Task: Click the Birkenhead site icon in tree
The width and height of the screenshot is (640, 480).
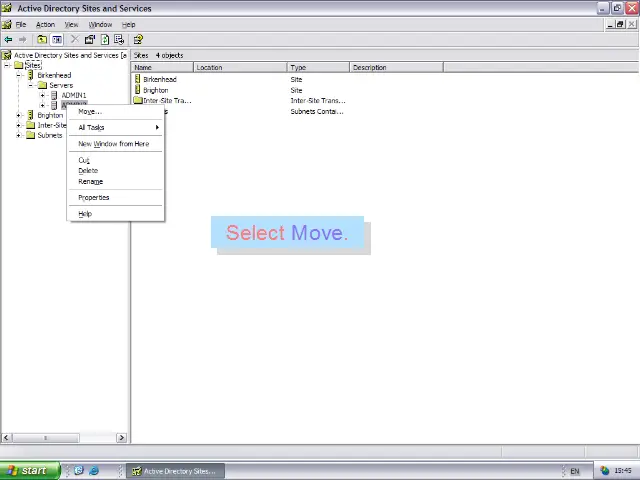Action: (30, 75)
